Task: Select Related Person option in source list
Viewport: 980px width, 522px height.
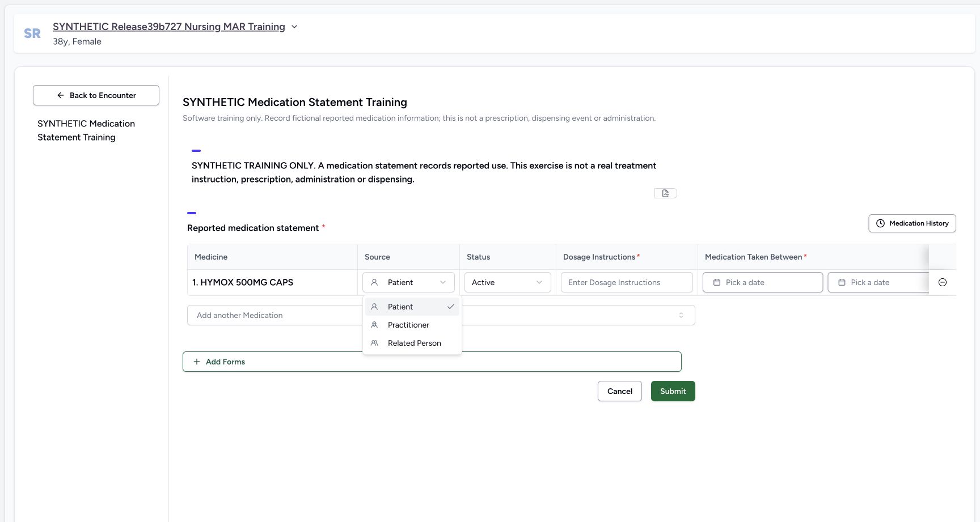Action: tap(412, 343)
